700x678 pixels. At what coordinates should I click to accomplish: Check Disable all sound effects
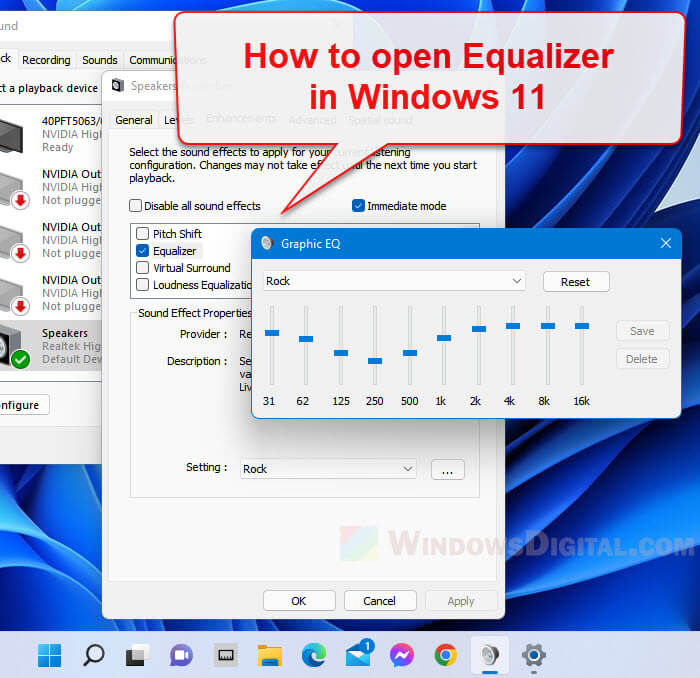135,206
